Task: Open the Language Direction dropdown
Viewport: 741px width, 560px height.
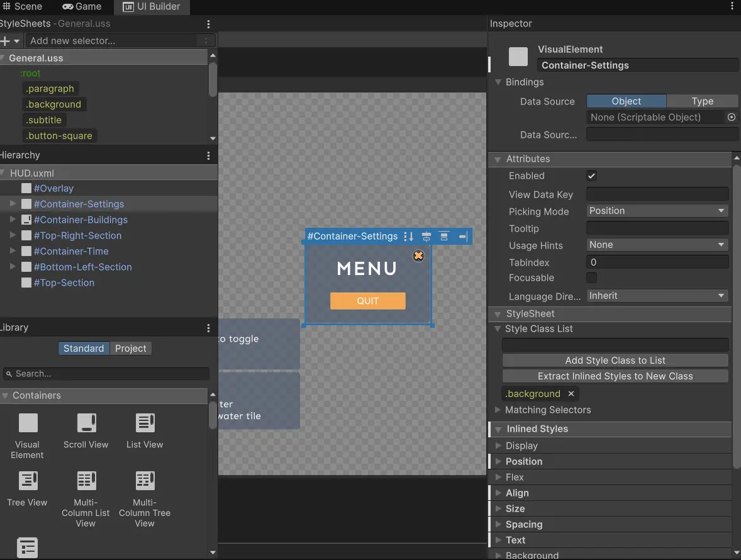Action: click(657, 296)
